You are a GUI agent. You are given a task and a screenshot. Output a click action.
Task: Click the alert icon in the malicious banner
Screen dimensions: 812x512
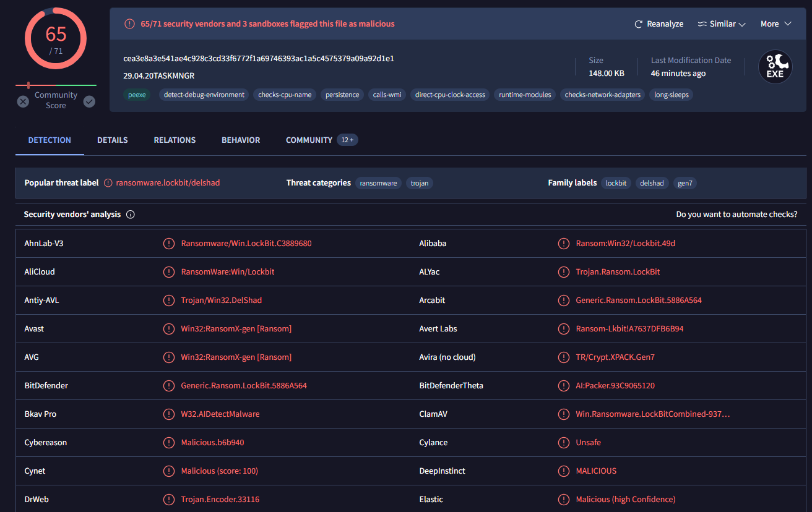pos(129,24)
